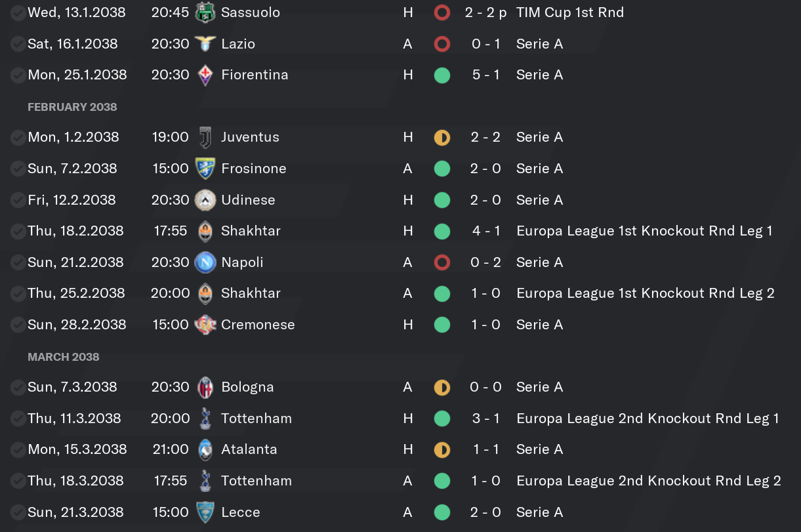Click the Napoli club badge
801x532 pixels.
[x=205, y=262]
